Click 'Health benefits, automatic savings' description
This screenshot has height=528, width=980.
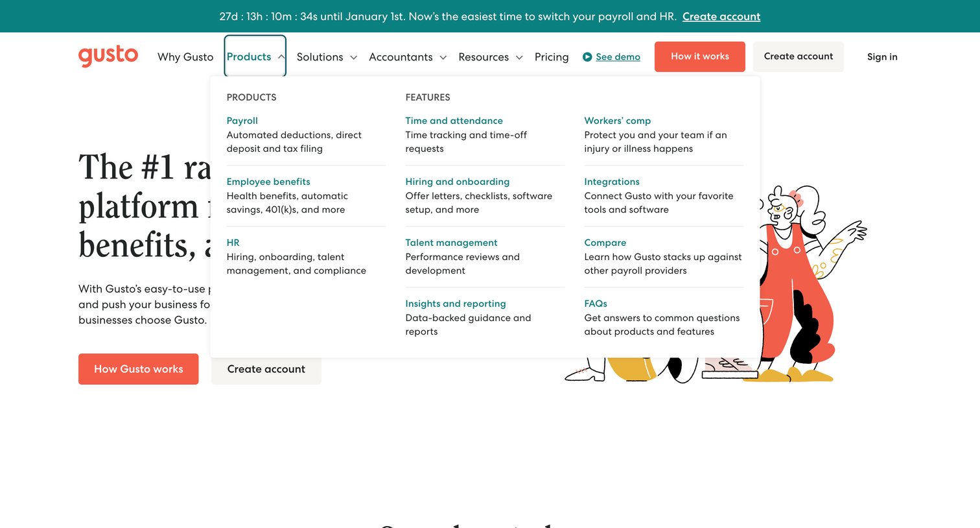(287, 203)
